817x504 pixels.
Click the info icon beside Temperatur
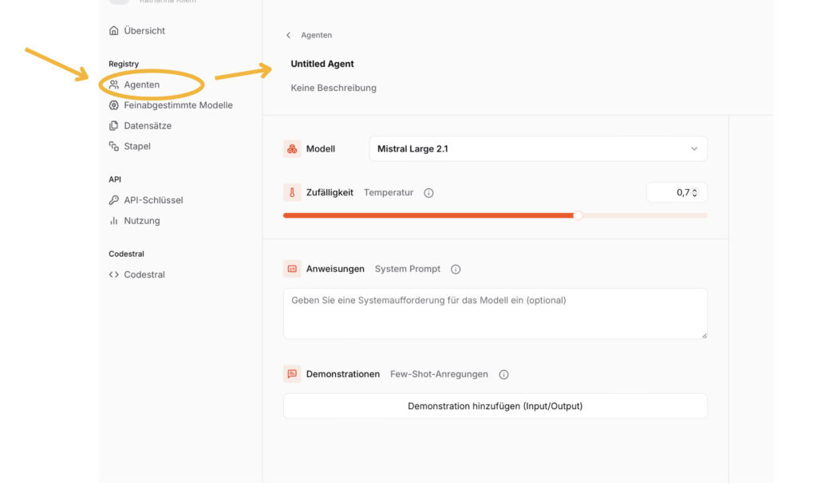(428, 193)
